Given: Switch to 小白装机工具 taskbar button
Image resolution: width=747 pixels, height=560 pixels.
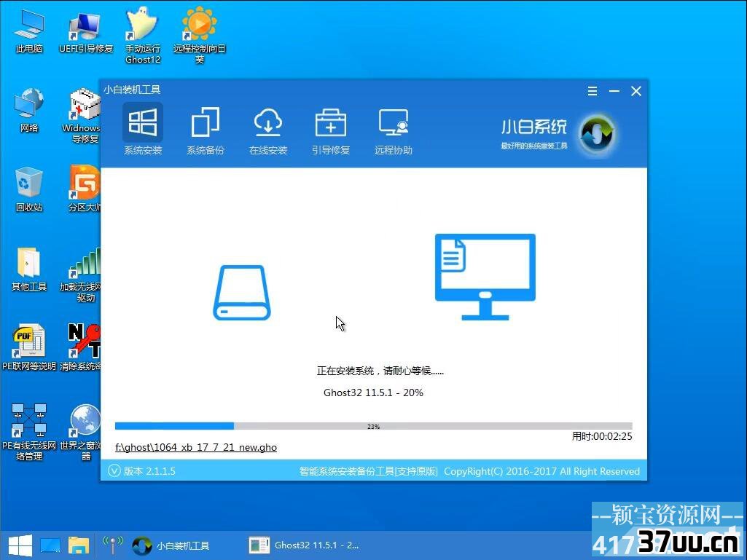Looking at the screenshot, I should tap(171, 545).
